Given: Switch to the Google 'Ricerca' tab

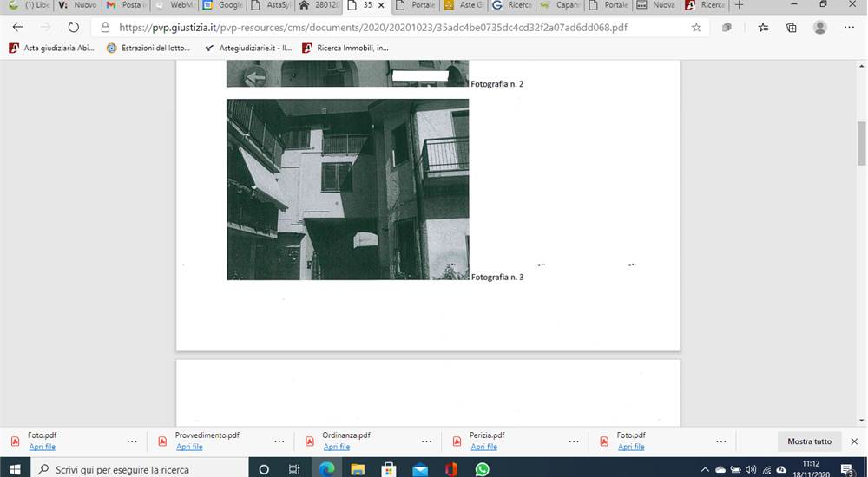Looking at the screenshot, I should pyautogui.click(x=512, y=5).
